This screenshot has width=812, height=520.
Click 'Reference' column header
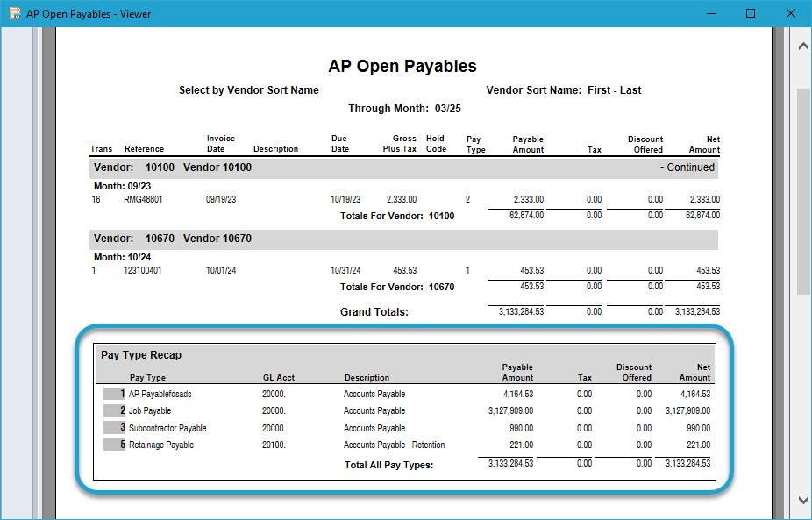click(144, 149)
